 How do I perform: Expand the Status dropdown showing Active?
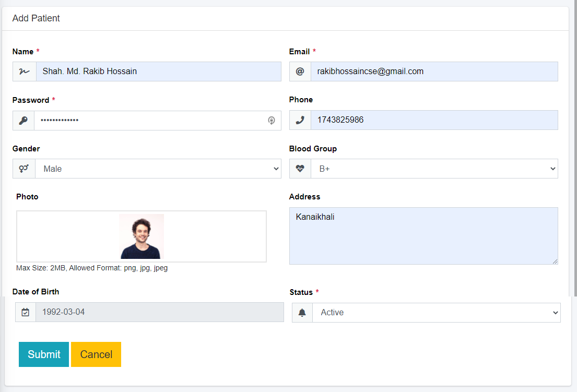(x=436, y=313)
